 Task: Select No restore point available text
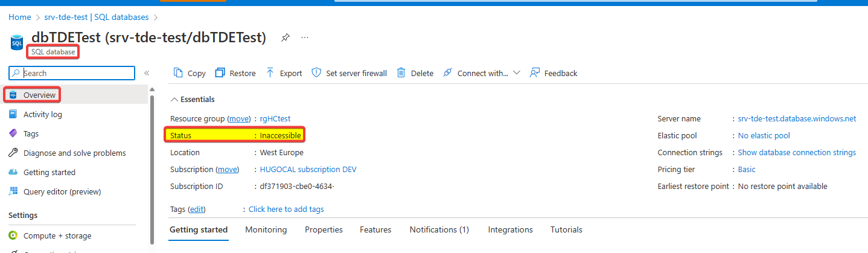pyautogui.click(x=783, y=186)
